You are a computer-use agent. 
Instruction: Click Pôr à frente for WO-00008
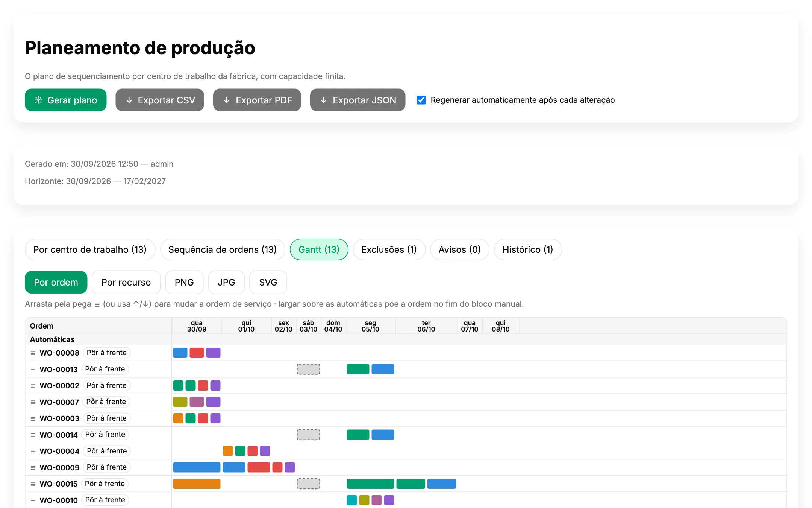coord(107,353)
